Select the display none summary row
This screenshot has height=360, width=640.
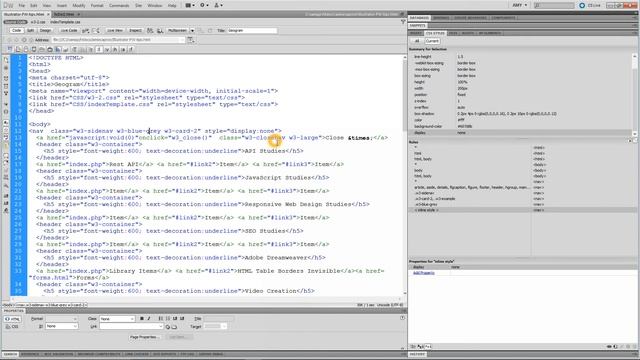[521, 133]
